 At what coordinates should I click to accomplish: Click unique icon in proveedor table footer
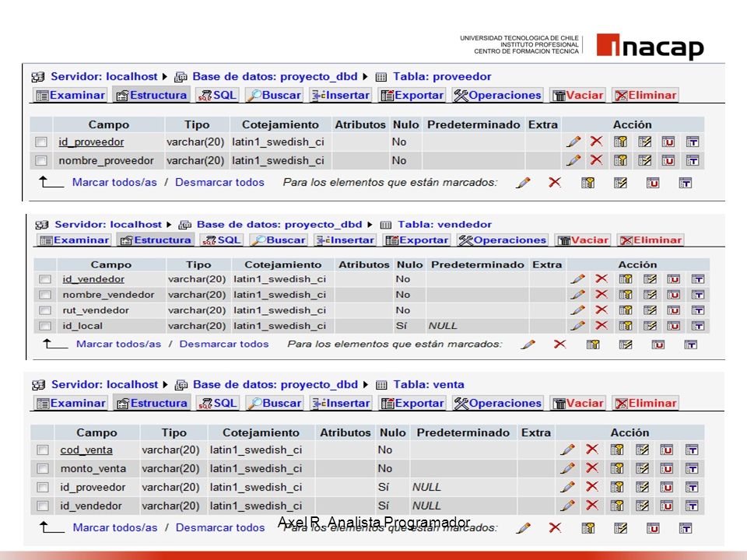(x=653, y=183)
